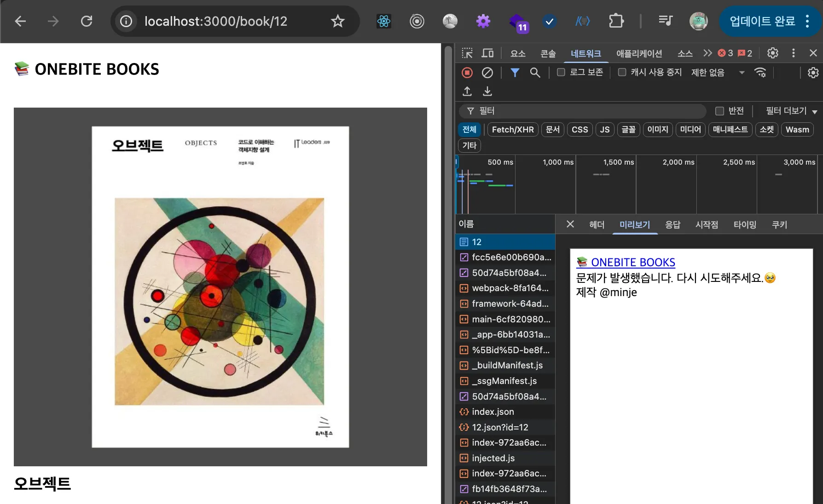The height and width of the screenshot is (504, 823).
Task: Reload the page with the refresh icon
Action: [x=87, y=21]
